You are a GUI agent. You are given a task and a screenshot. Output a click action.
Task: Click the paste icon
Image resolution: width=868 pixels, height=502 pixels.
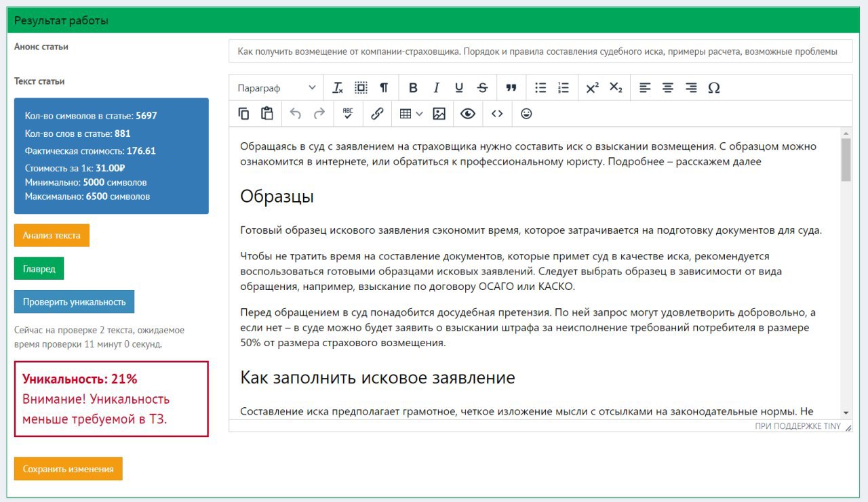tap(267, 114)
